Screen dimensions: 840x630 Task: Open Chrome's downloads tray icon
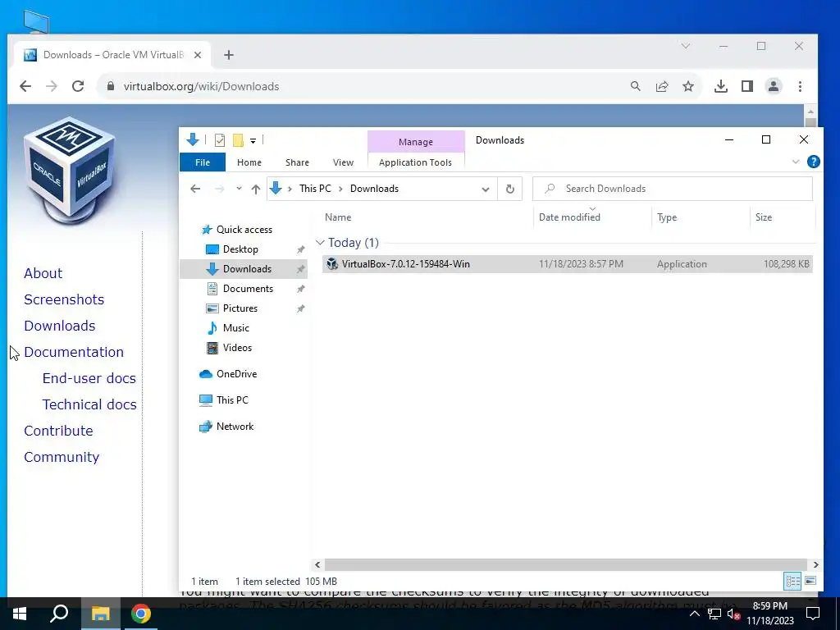point(721,86)
